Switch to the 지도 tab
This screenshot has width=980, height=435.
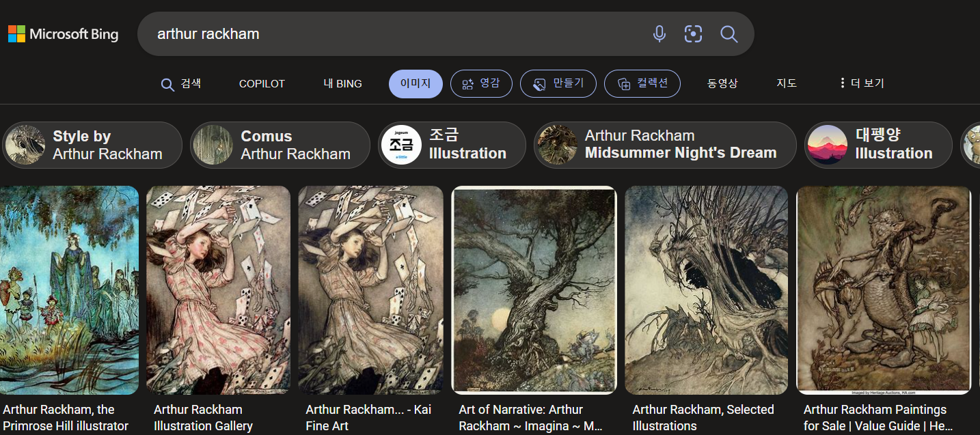coord(787,84)
